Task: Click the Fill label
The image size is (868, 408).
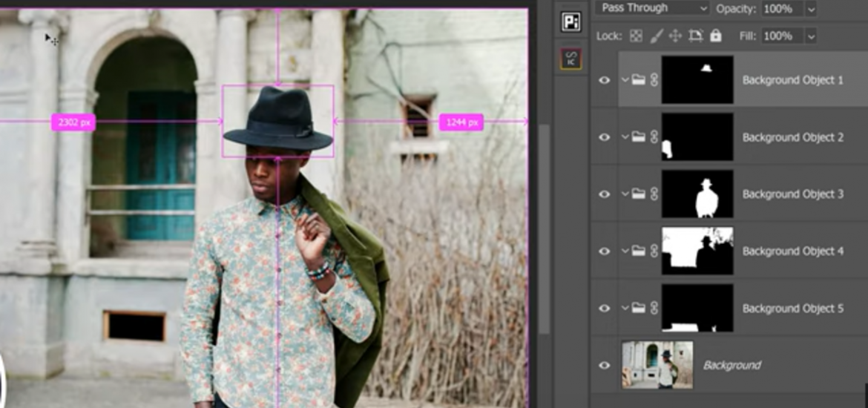Action: (x=748, y=36)
